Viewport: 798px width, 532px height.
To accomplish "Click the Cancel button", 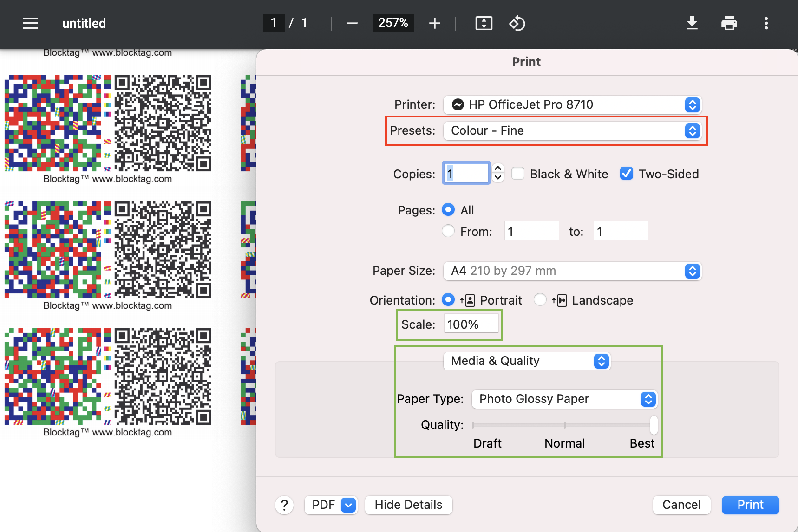I will [681, 505].
